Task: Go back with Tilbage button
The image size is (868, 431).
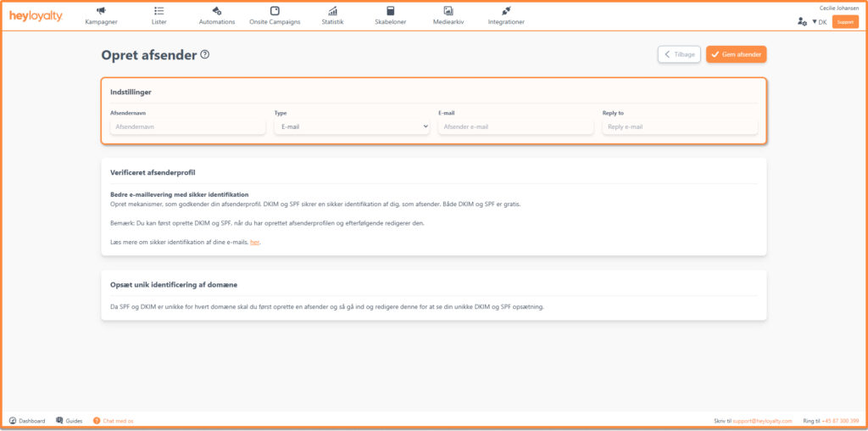Action: [679, 54]
